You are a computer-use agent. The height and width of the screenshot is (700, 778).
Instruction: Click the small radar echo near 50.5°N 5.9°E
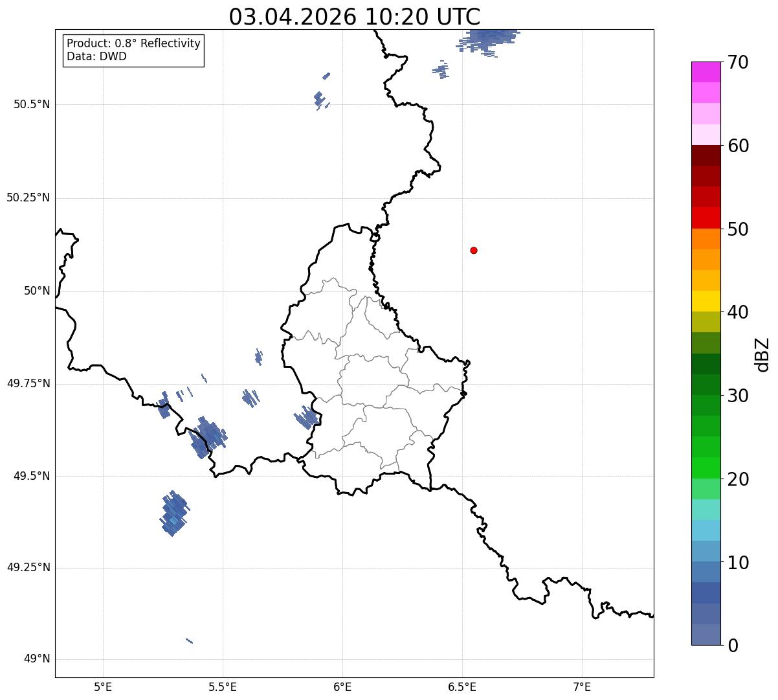tap(320, 100)
